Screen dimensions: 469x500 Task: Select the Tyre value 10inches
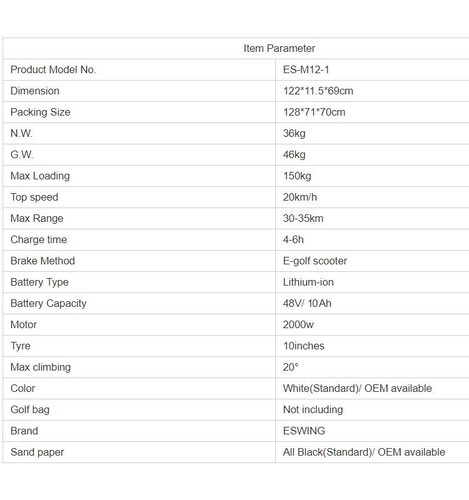point(303,346)
